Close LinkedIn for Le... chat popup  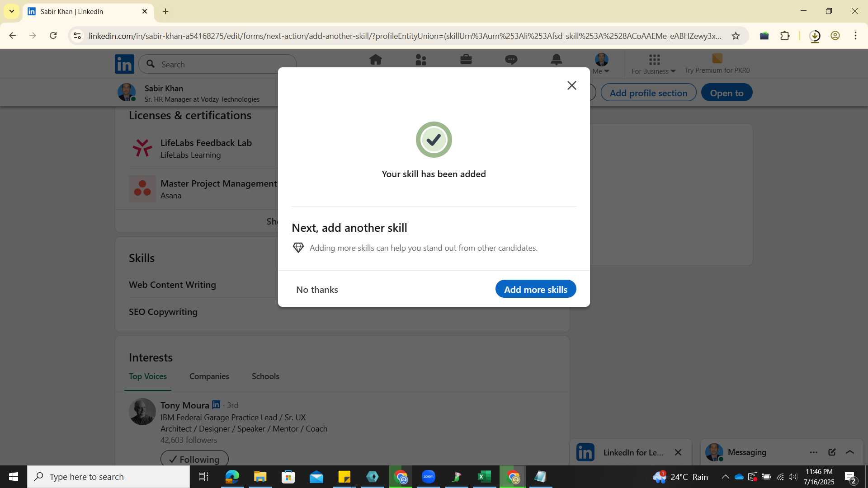[x=678, y=452]
